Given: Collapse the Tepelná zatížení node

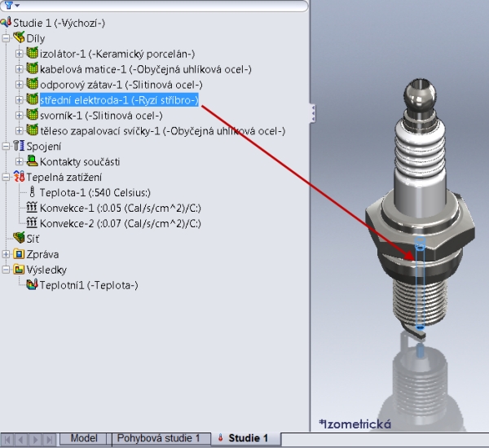Looking at the screenshot, I should click(x=6, y=177).
